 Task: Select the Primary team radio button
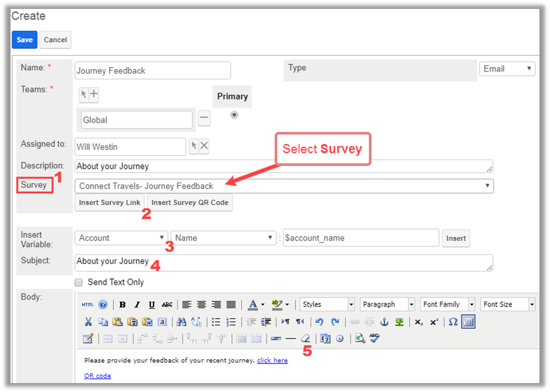[234, 115]
